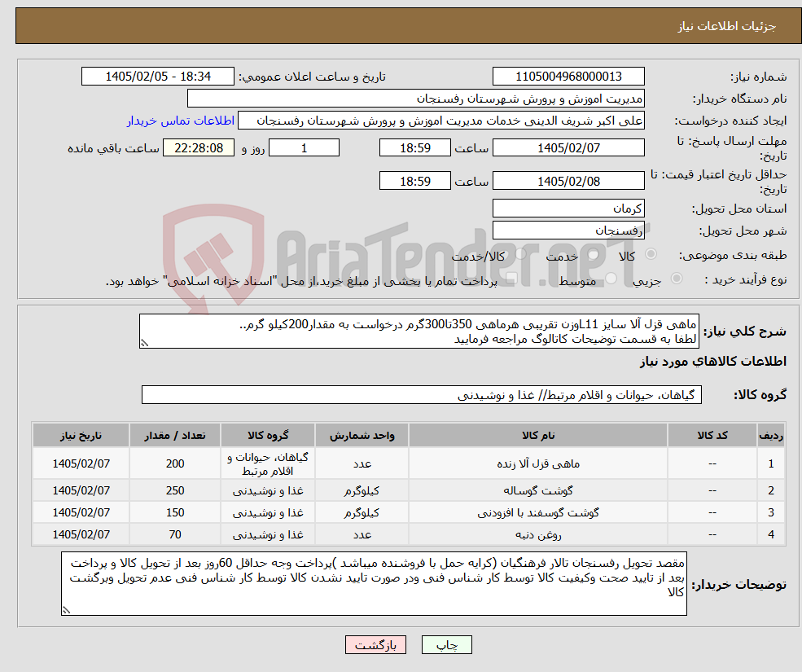Click the general description text area
Image resolution: width=802 pixels, height=672 pixels.
[x=419, y=332]
